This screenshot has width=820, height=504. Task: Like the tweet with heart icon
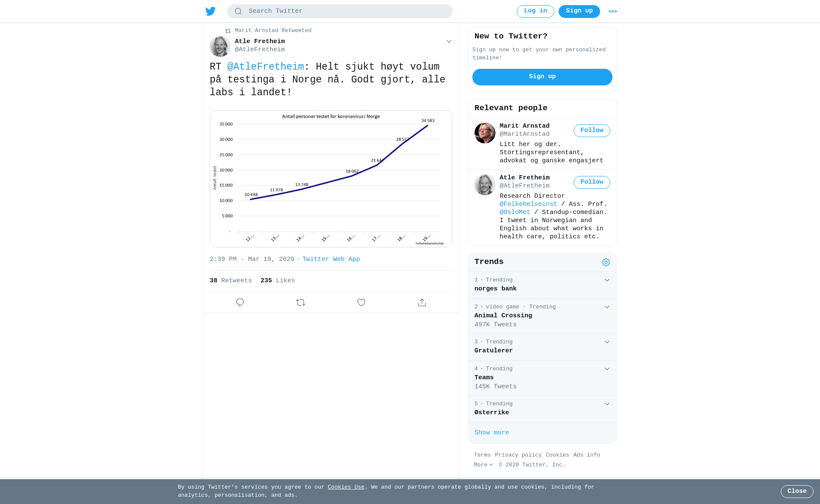point(361,302)
